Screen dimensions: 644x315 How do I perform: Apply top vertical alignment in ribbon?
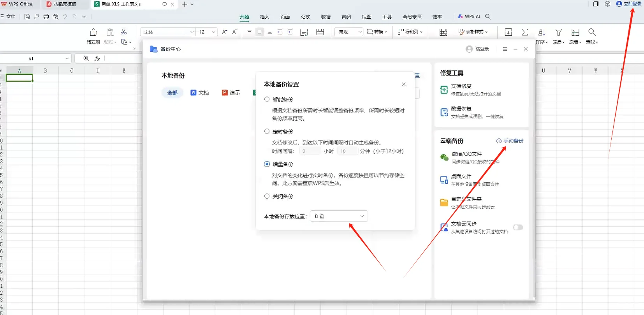tap(250, 32)
